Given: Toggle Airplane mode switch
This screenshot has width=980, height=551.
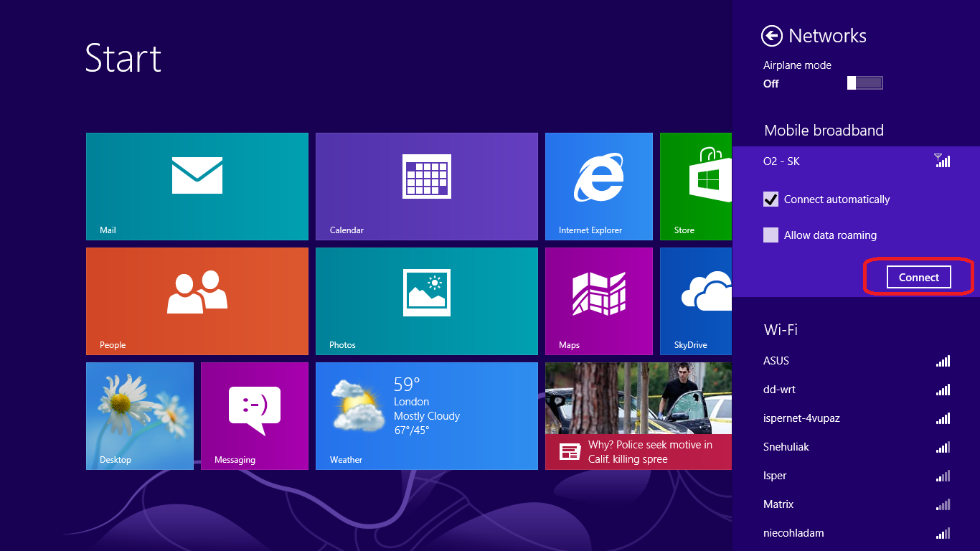Looking at the screenshot, I should pyautogui.click(x=864, y=83).
